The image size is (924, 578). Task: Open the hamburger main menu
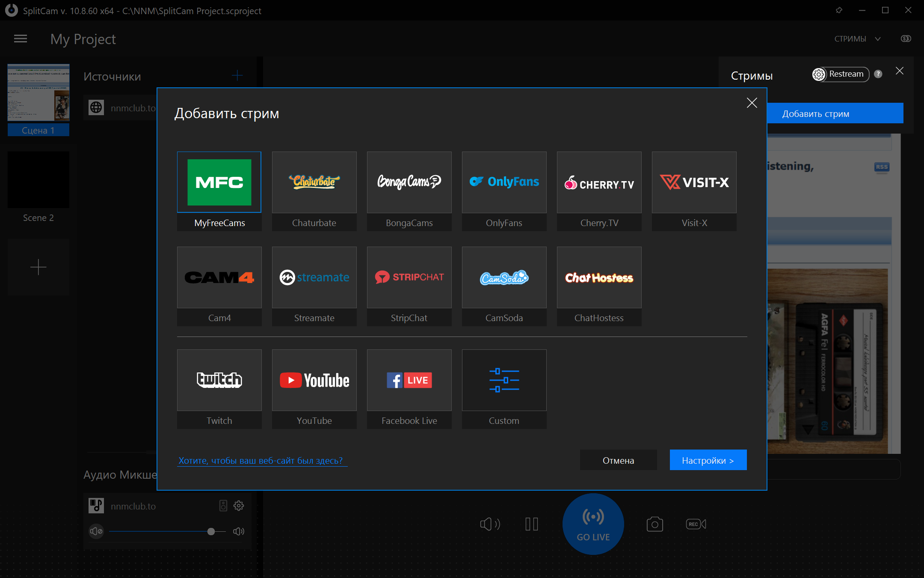point(21,39)
